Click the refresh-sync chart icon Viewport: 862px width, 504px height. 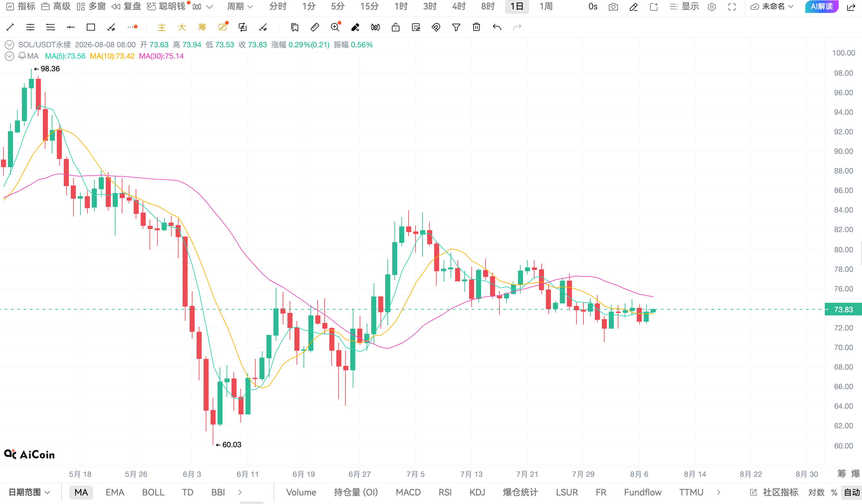pos(243,27)
